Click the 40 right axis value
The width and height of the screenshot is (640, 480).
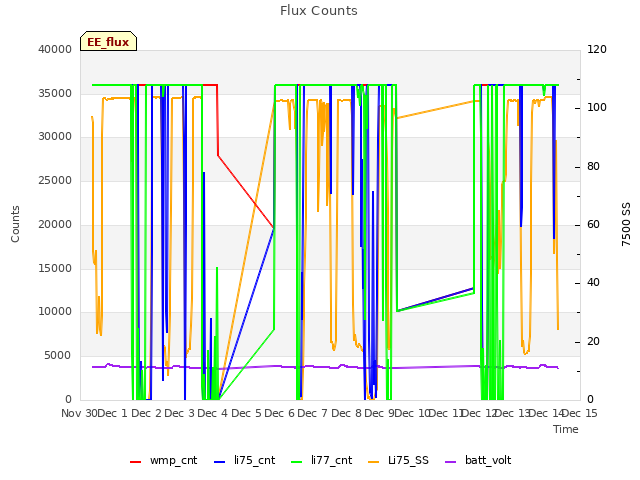(x=593, y=282)
